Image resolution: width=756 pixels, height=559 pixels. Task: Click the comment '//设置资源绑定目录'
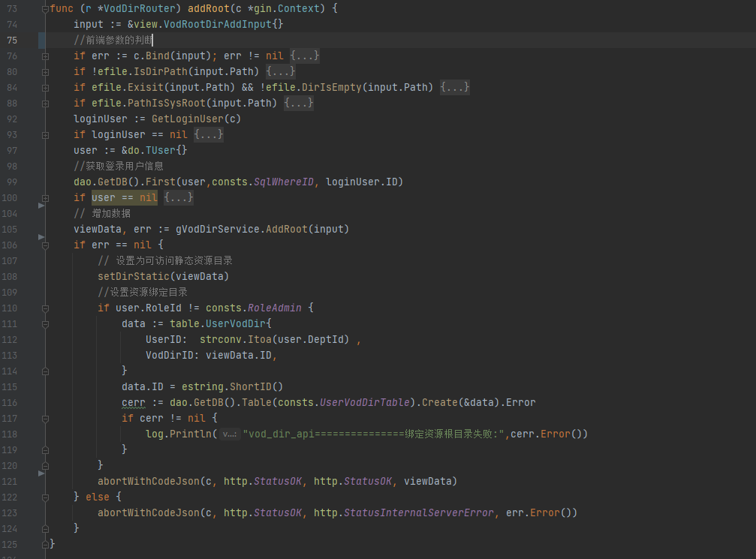point(143,293)
